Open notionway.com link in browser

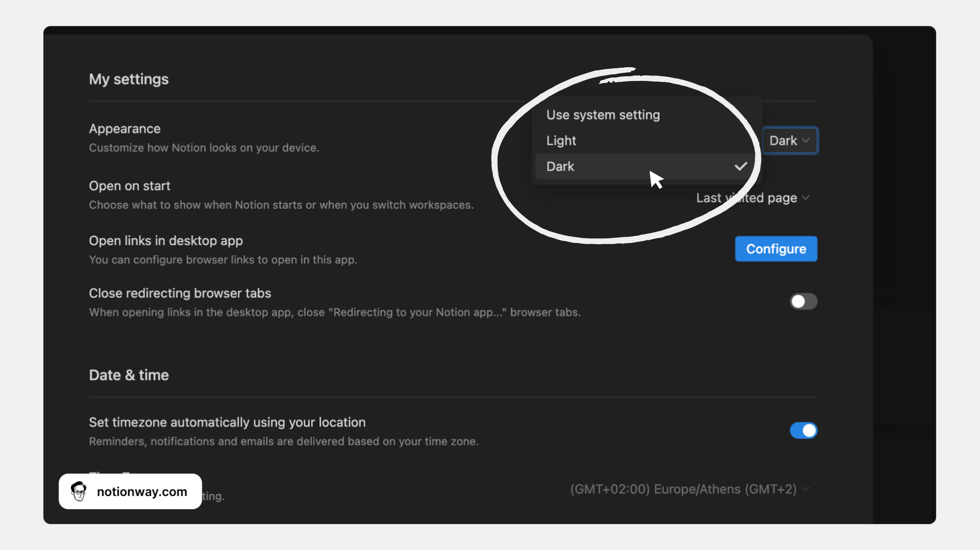(x=130, y=491)
